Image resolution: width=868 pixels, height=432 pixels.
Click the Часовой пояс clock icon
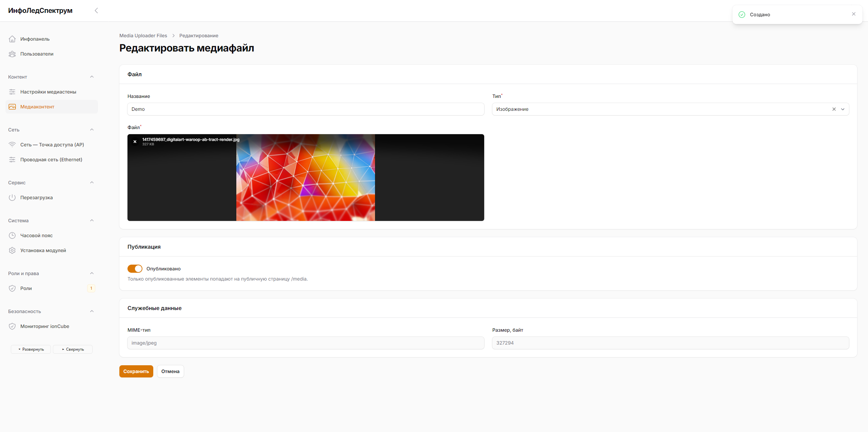12,235
